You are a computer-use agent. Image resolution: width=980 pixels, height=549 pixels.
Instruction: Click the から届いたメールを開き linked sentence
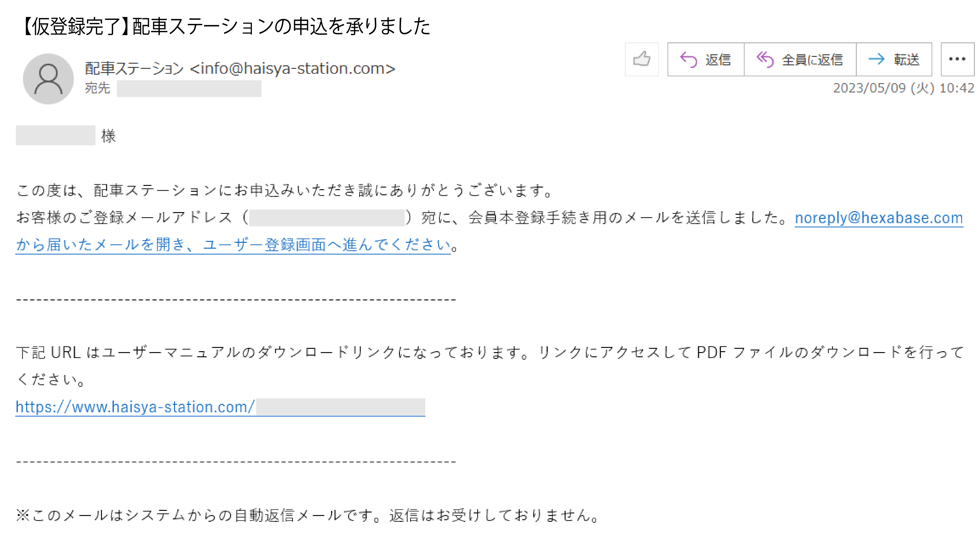coord(233,245)
